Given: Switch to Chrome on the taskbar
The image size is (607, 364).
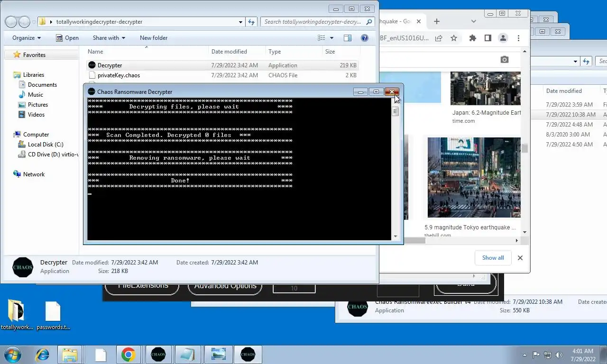Looking at the screenshot, I should coord(128,355).
